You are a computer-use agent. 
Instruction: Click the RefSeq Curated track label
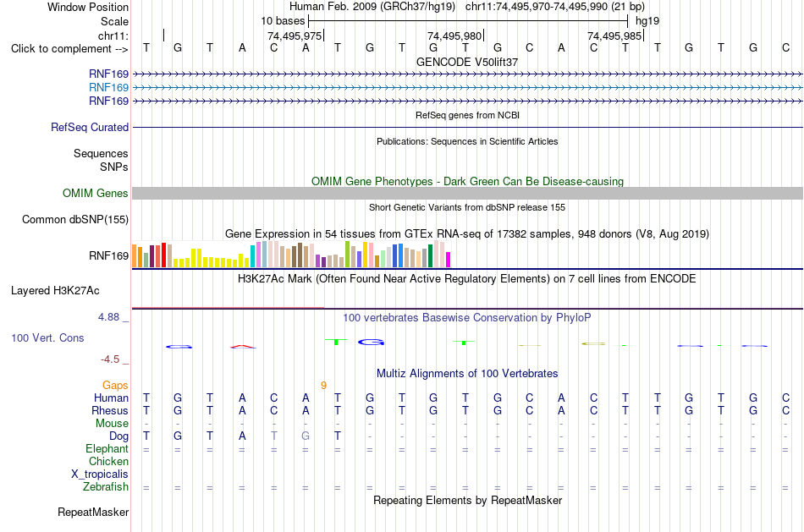click(90, 127)
